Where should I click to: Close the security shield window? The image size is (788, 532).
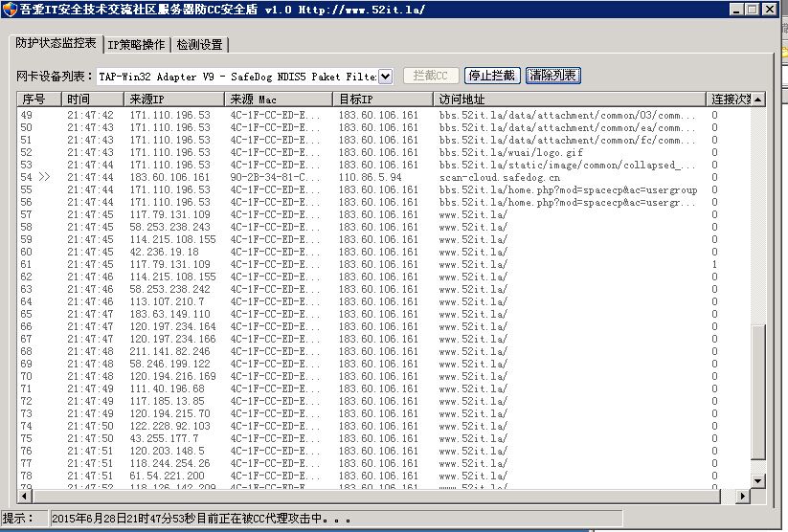tap(770, 9)
